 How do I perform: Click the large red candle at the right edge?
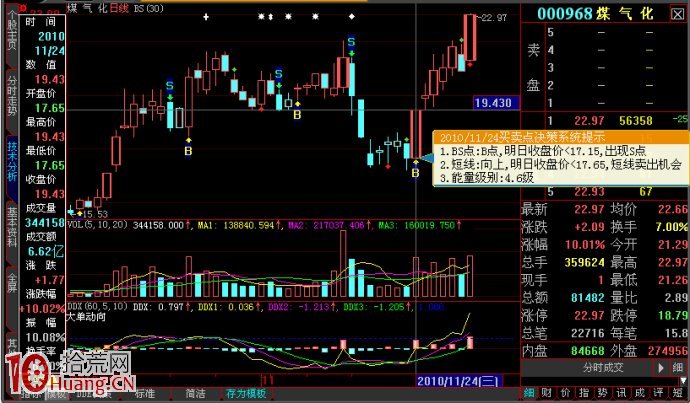pyautogui.click(x=470, y=37)
